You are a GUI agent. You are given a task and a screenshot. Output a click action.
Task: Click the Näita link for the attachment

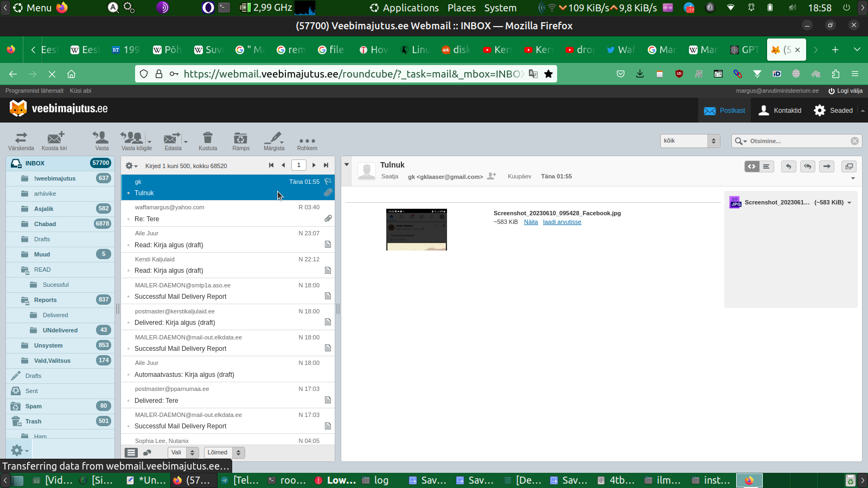531,222
